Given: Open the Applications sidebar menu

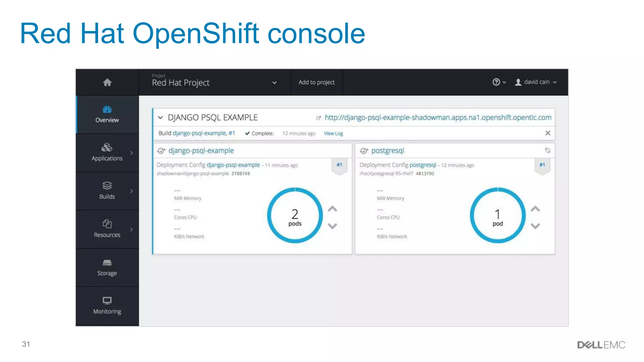Looking at the screenshot, I should [107, 153].
